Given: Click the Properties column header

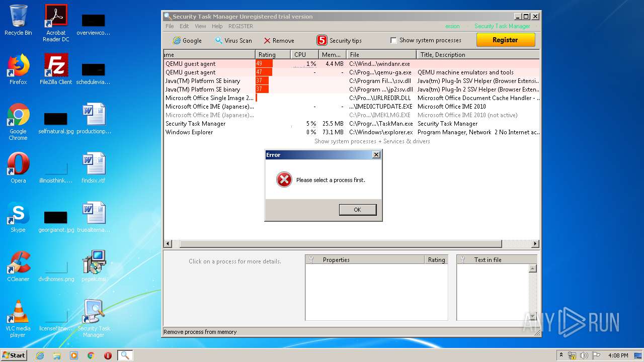Looking at the screenshot, I should pos(365,259).
